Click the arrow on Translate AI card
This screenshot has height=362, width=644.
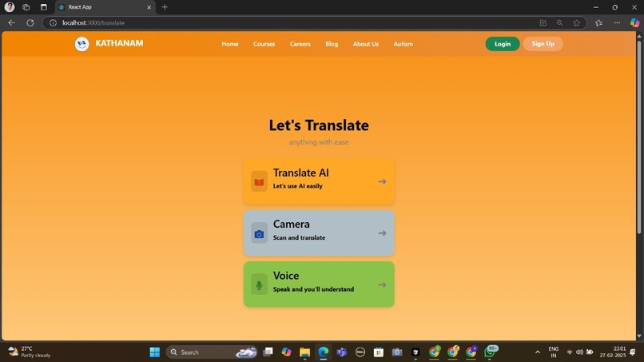(x=383, y=181)
